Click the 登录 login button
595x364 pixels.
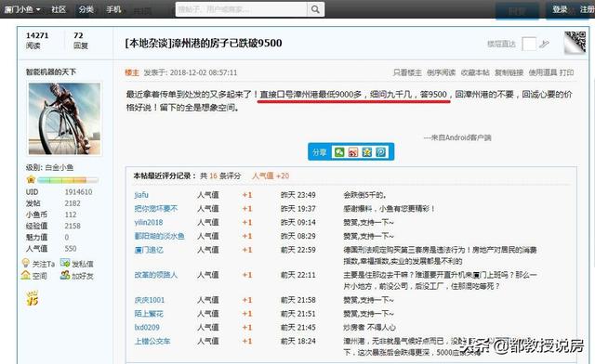(560, 9)
